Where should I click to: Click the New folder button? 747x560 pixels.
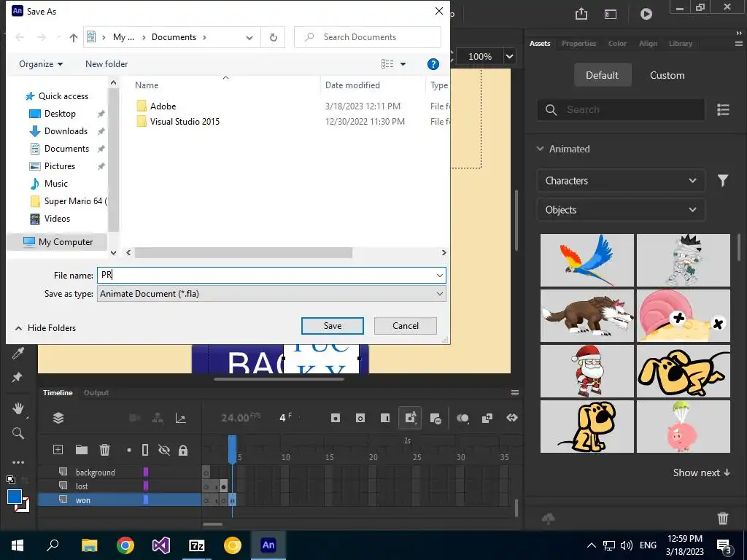coord(107,64)
